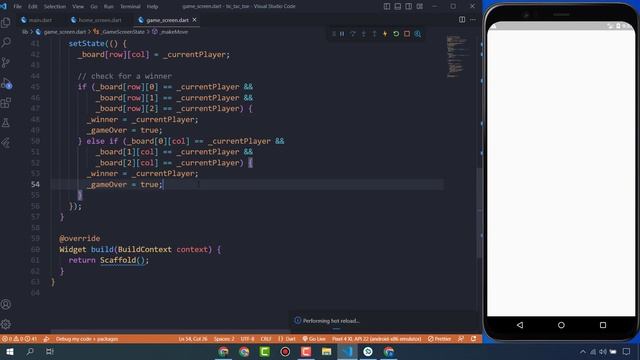Viewport: 640px width, 360px height.
Task: Click the debug Step Over button
Action: point(353,34)
